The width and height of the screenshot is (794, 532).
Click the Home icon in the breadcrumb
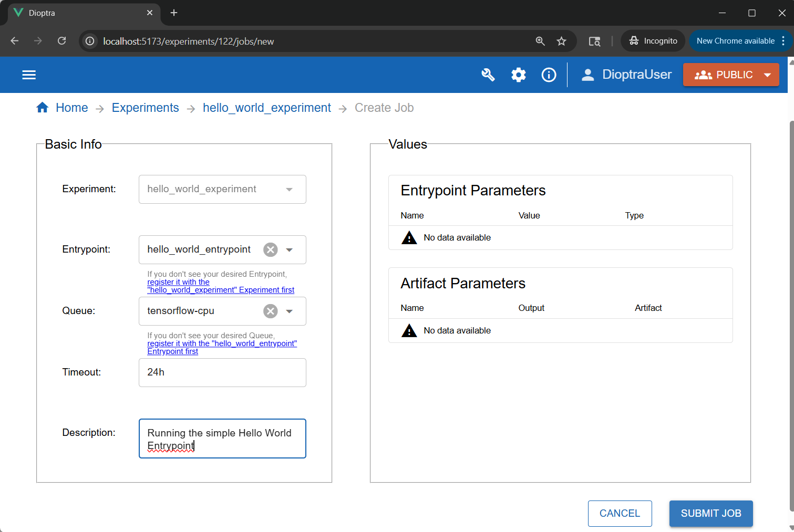[x=43, y=107]
